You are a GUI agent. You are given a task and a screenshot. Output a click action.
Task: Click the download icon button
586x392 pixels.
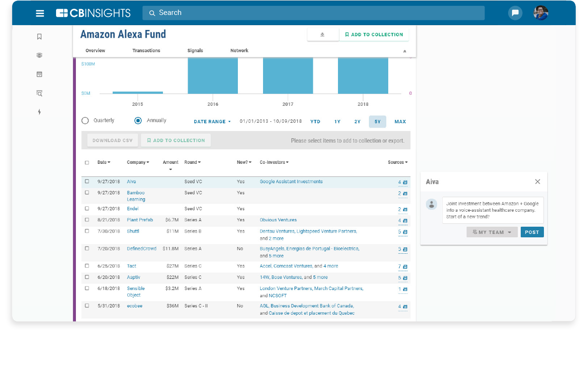323,35
